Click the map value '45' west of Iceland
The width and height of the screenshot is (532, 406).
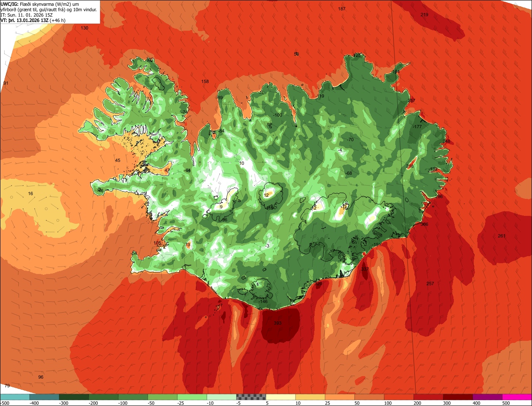pos(118,160)
